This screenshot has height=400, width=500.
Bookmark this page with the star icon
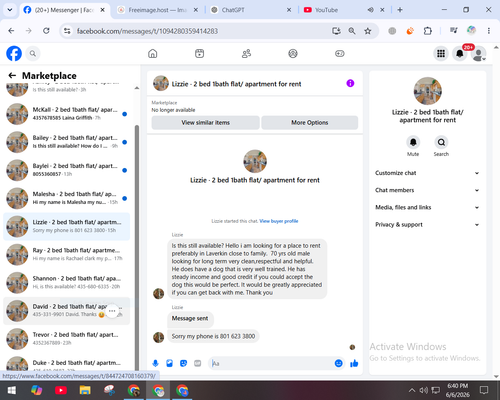368,31
